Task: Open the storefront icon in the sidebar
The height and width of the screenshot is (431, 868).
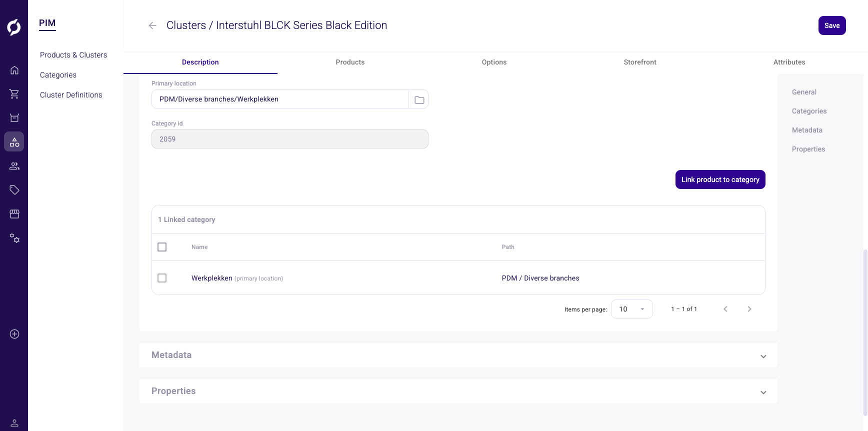Action: [14, 214]
